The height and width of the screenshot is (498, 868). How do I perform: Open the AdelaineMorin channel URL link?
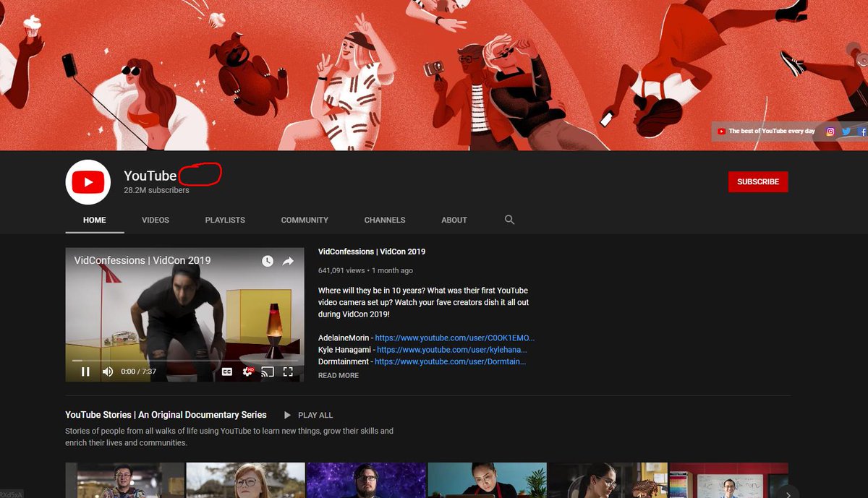coord(455,338)
